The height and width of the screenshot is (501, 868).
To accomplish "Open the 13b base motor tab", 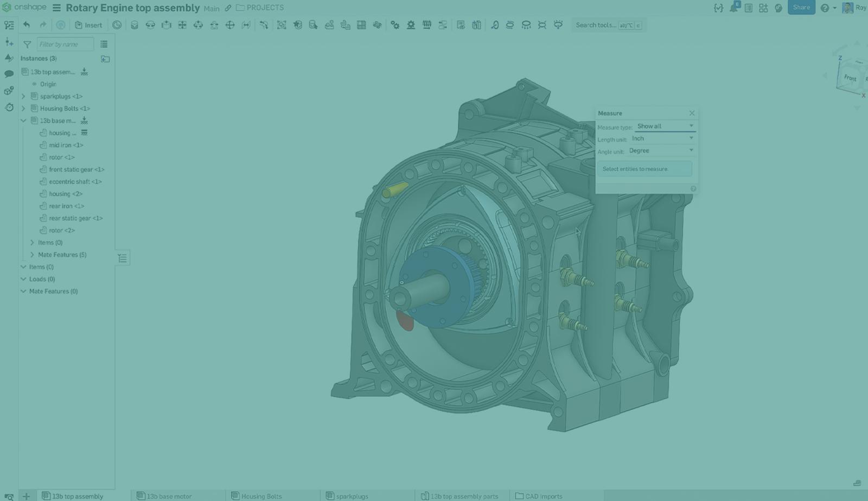I will pos(169,496).
